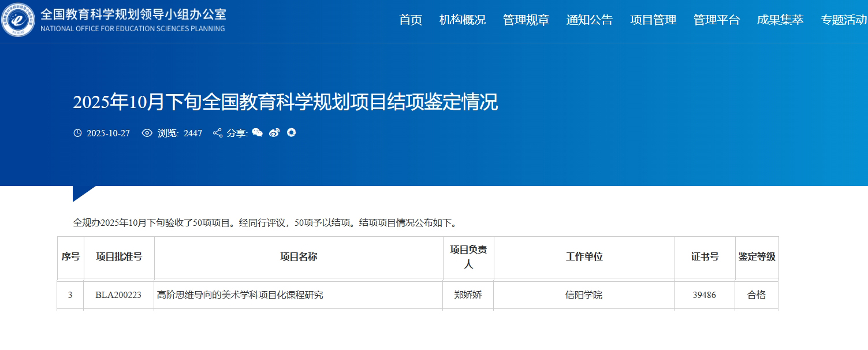Click the site title 全国教育科学规划领导小组办公室
Image resolution: width=868 pixels, height=350 pixels.
coord(133,14)
